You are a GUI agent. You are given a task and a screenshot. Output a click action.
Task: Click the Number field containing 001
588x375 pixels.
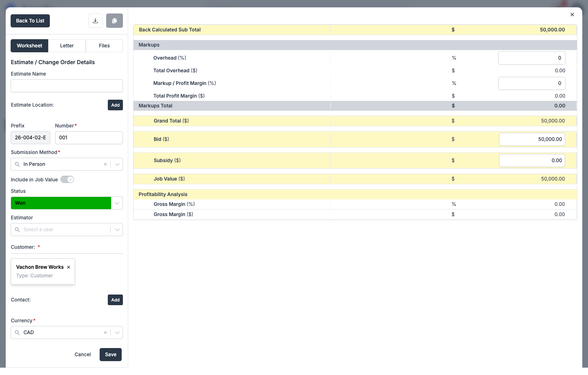coord(89,138)
